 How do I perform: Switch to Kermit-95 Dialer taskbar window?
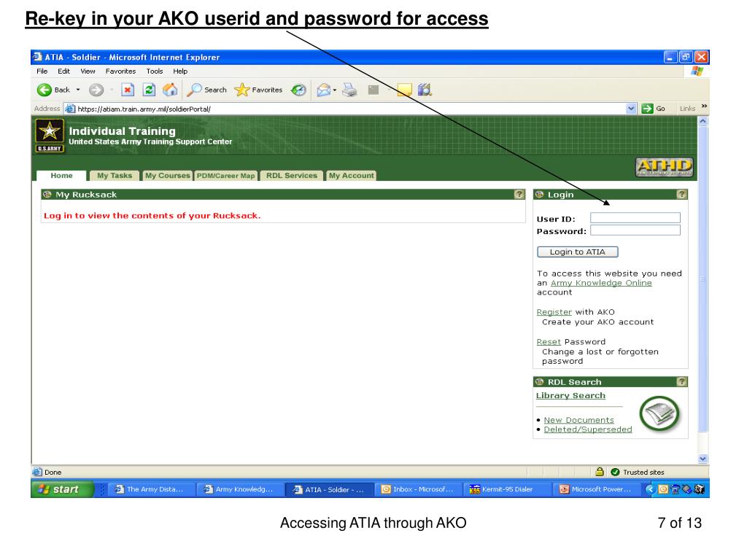508,489
